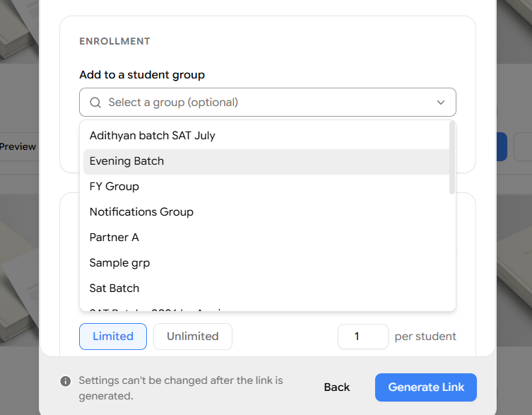The image size is (532, 415).
Task: Select 'Notifications Group' in the list
Action: (266, 212)
